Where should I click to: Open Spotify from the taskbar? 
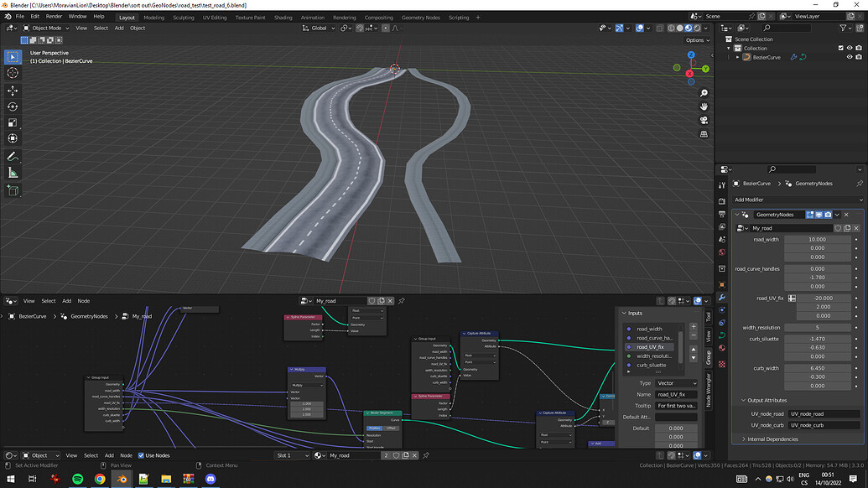pos(77,479)
